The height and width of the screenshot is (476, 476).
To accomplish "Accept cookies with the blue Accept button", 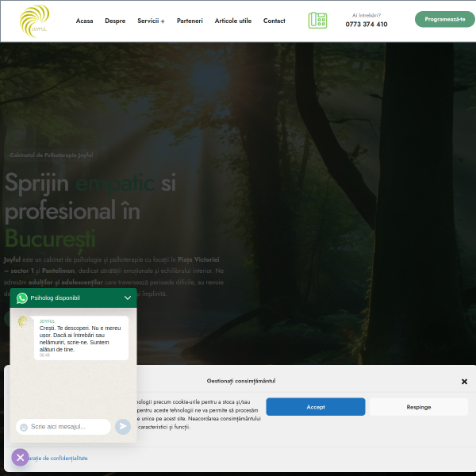I will (316, 407).
